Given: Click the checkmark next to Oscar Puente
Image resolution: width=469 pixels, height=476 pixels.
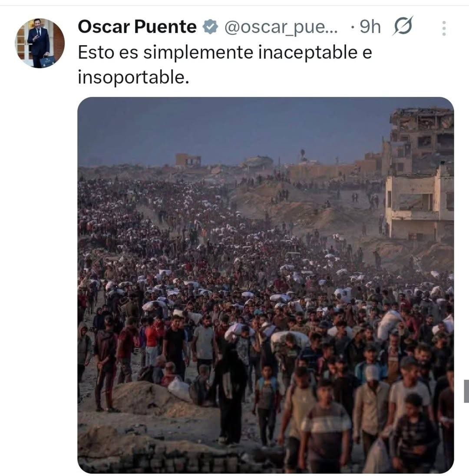Looking at the screenshot, I should pos(211,27).
